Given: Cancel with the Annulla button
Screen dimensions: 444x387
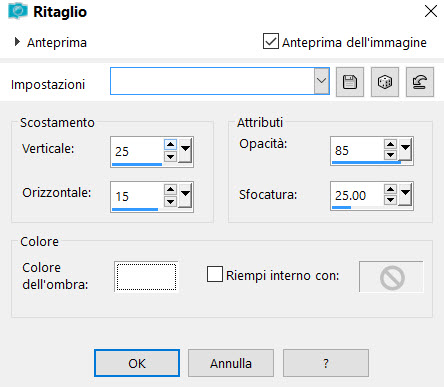Looking at the screenshot, I should pos(231,363).
